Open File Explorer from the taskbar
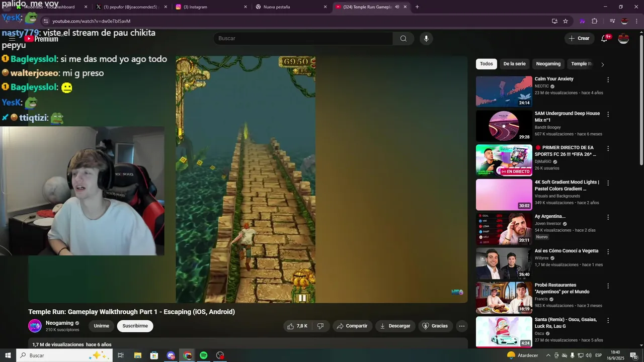 click(137, 355)
